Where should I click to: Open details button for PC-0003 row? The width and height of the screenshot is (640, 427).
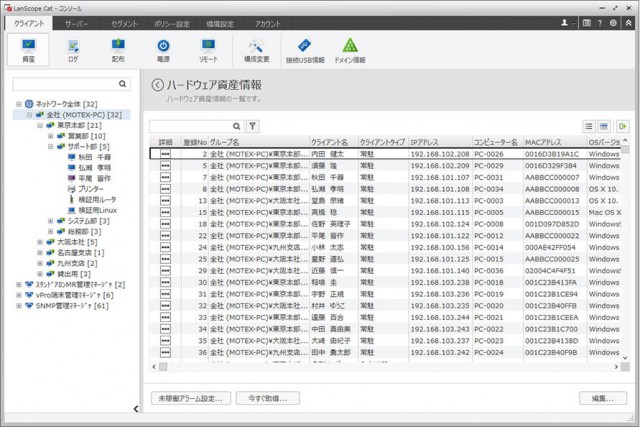coord(165,200)
